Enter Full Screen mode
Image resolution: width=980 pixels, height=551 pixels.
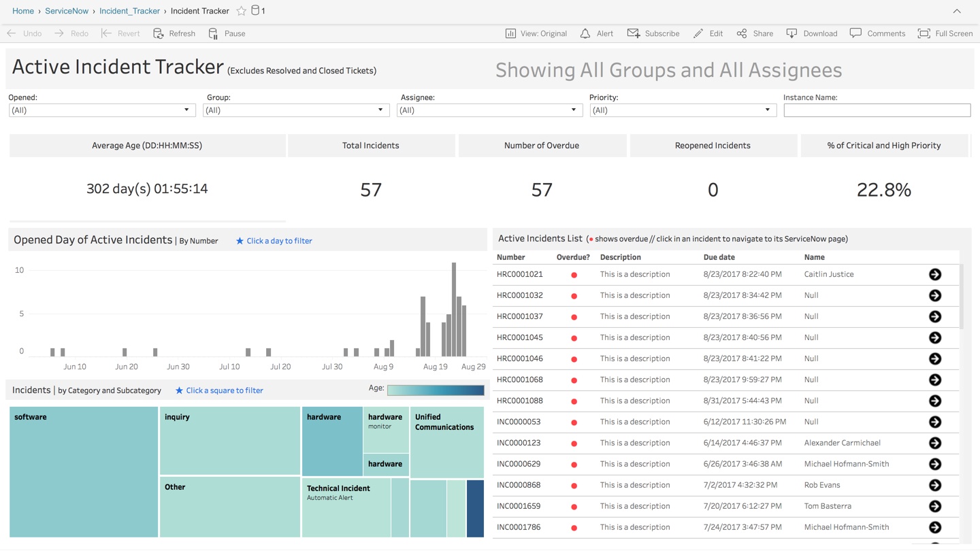point(945,33)
